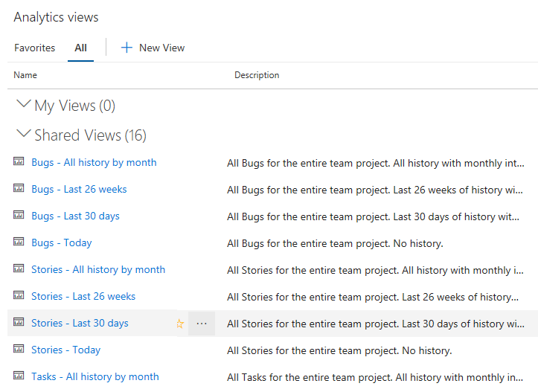Image resolution: width=538 pixels, height=392 pixels.
Task: Click the Analytics views page title
Action: [x=56, y=17]
